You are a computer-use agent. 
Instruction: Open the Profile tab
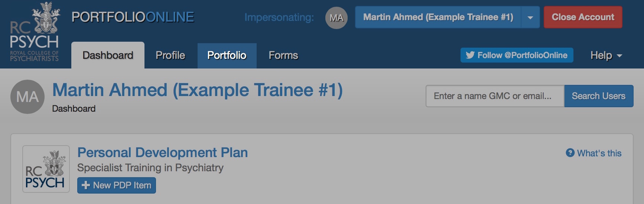(x=170, y=55)
